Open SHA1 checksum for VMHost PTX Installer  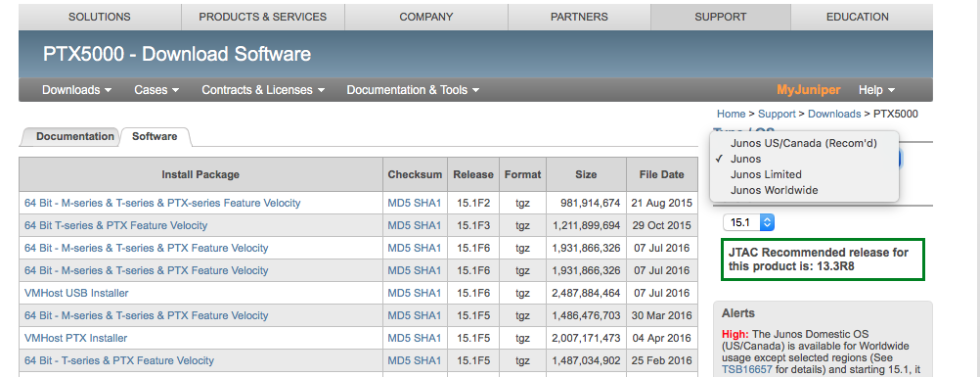[427, 338]
